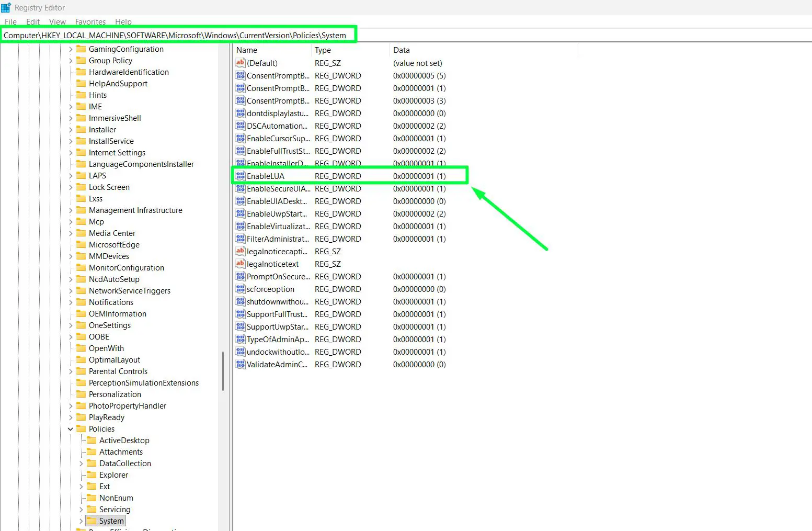
Task: Click the REG_DWORD icon beside scforceoption
Action: pos(240,289)
